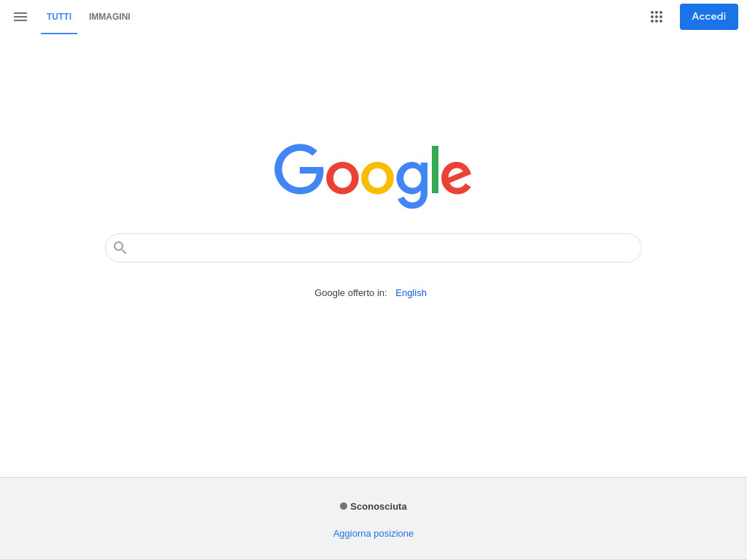Click the yellow o in the Google logo
Screen dimensions: 747x560
377,178
